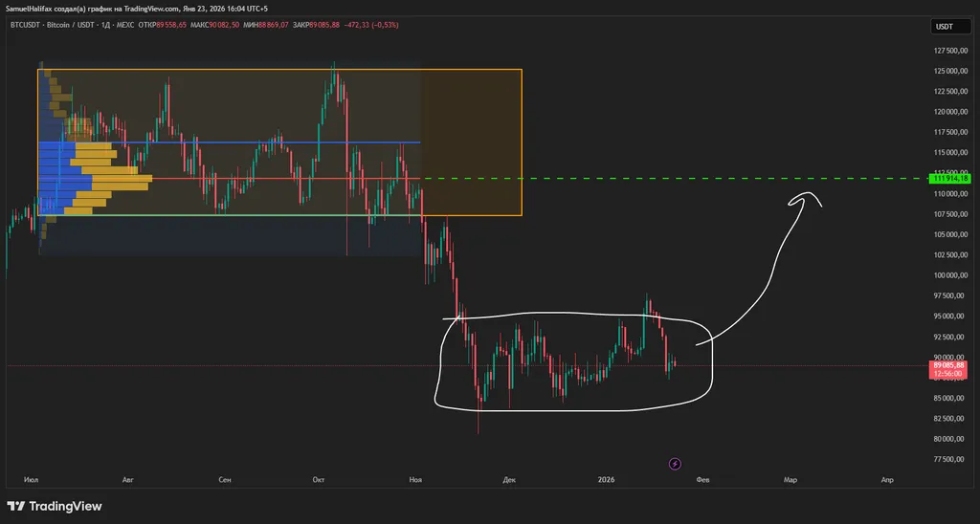
Task: Select the green dashed horizontal price line
Action: click(x=670, y=179)
